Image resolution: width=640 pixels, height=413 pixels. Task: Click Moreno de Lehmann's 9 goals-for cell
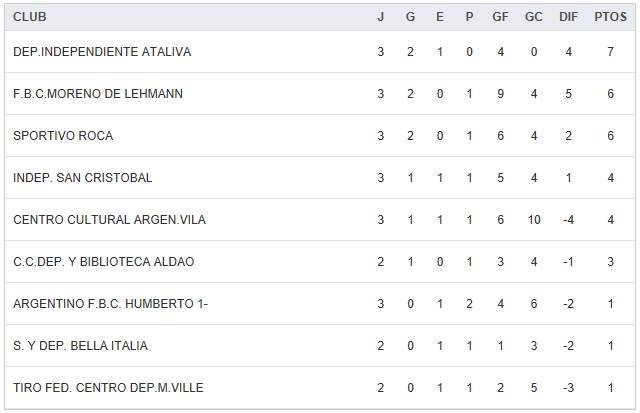click(x=501, y=94)
